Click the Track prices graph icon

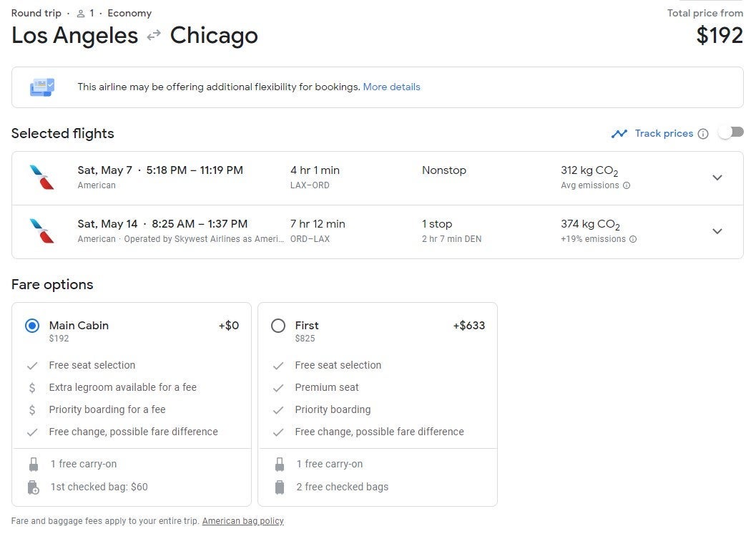(619, 134)
